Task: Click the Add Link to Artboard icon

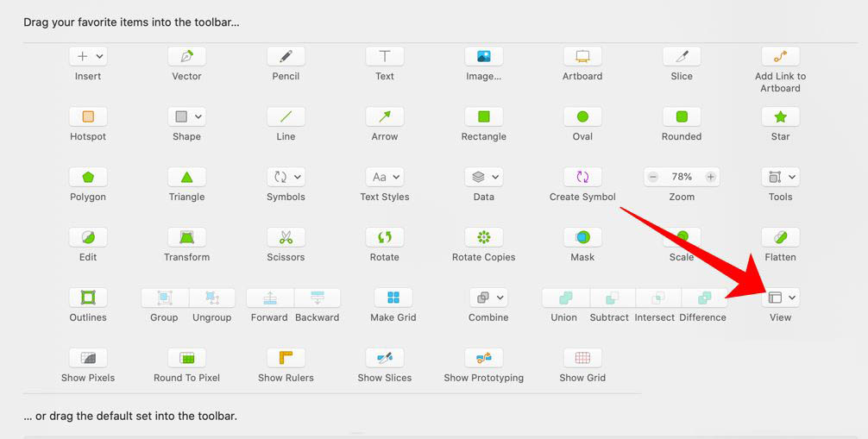Action: 781,56
